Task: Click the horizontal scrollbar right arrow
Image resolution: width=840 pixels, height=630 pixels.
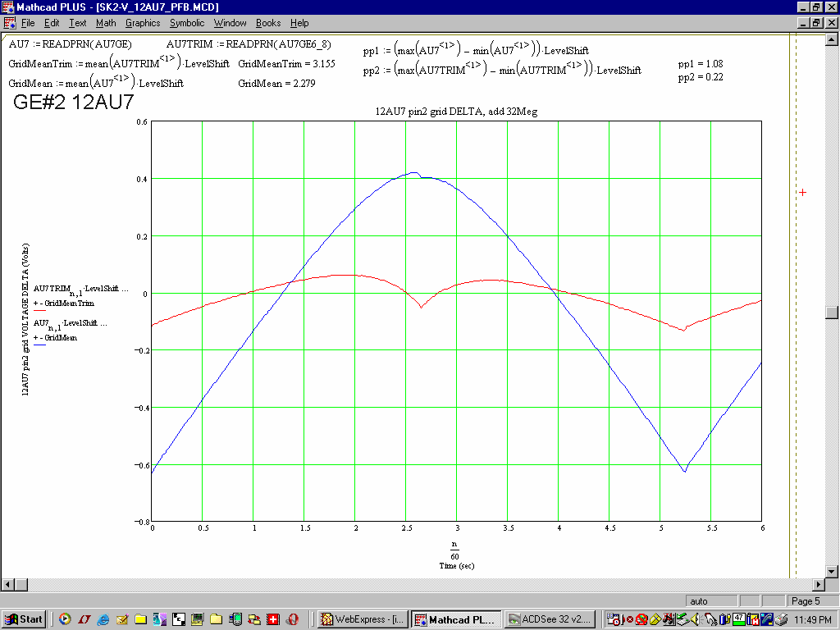Action: coord(818,584)
